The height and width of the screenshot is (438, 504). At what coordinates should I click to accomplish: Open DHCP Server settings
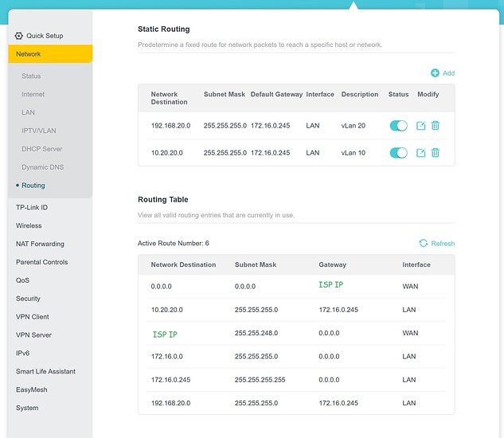42,149
